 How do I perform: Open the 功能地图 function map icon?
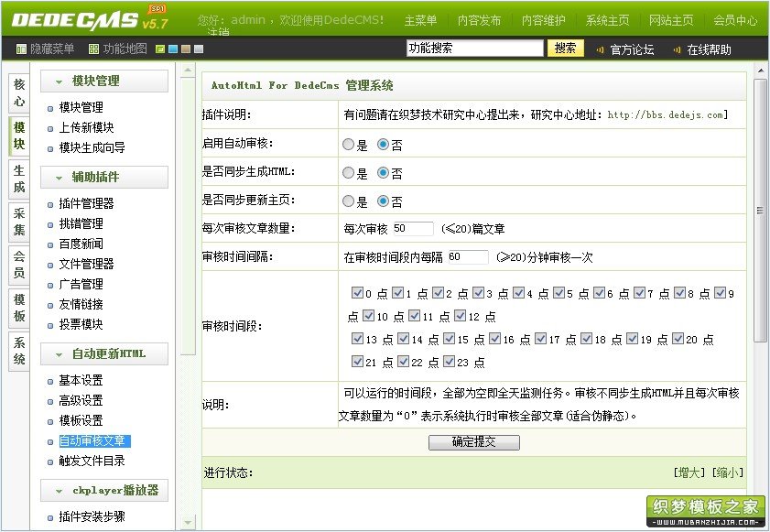point(93,49)
